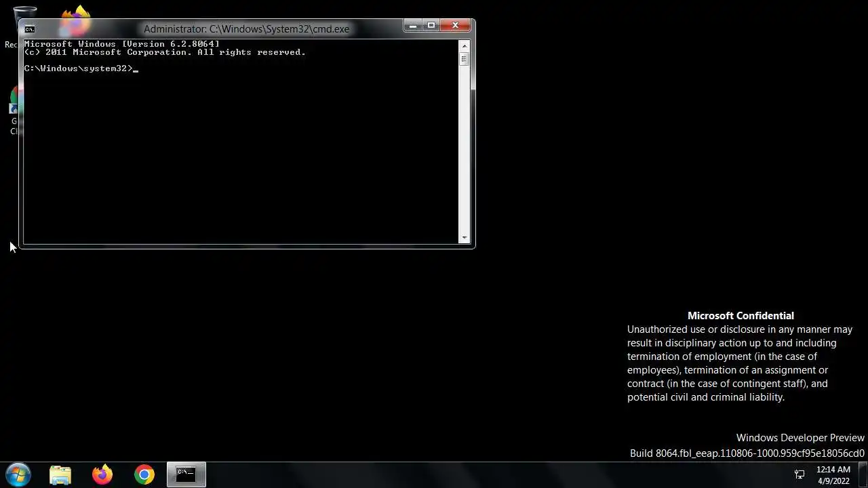The height and width of the screenshot is (488, 868).
Task: Click the Show desktop button at taskbar end
Action: [x=863, y=475]
